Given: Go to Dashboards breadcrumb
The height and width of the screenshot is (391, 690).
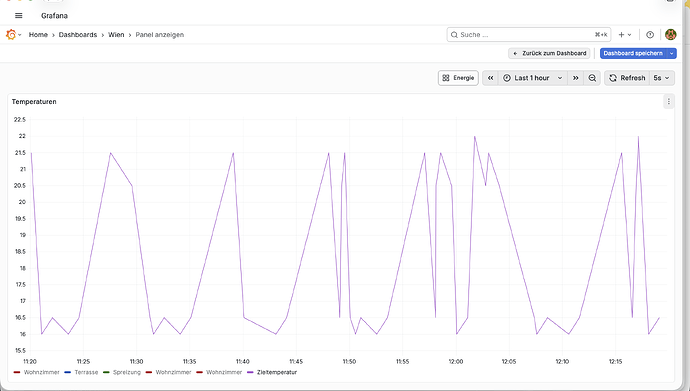Looking at the screenshot, I should (78, 35).
